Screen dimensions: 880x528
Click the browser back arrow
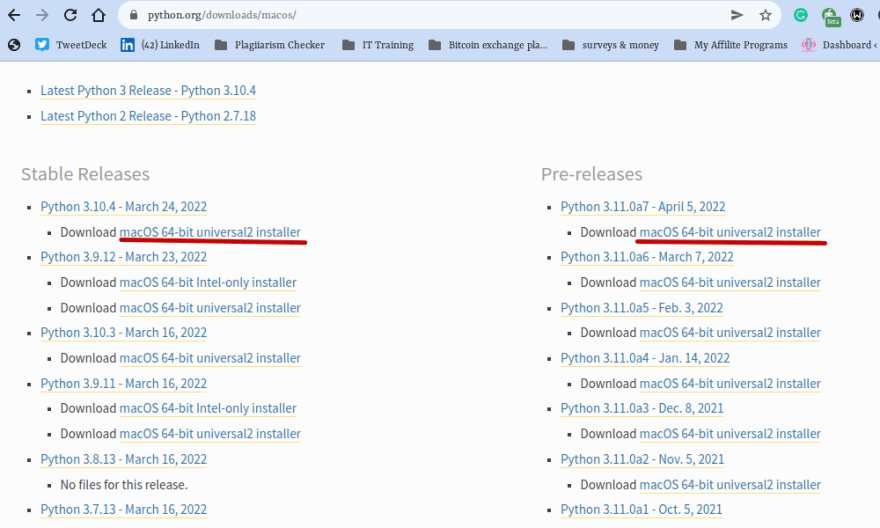(x=14, y=15)
